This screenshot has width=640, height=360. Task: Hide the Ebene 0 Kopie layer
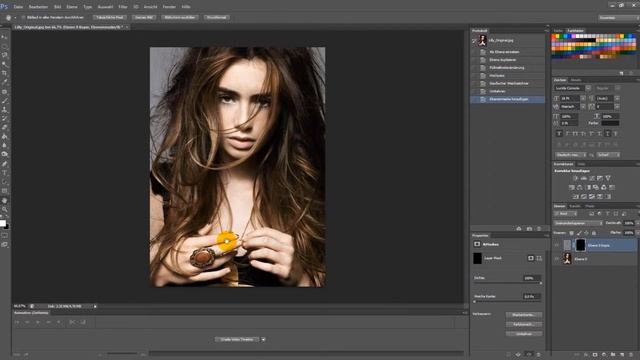[556, 245]
